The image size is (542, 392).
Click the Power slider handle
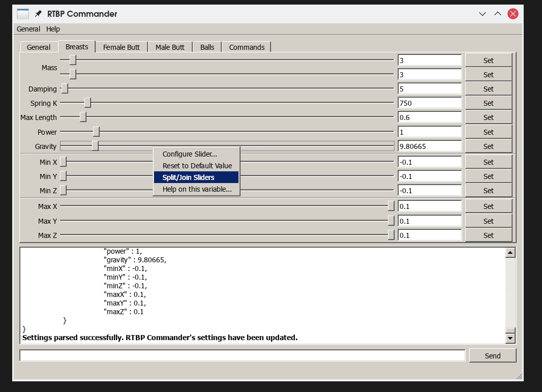pos(96,131)
